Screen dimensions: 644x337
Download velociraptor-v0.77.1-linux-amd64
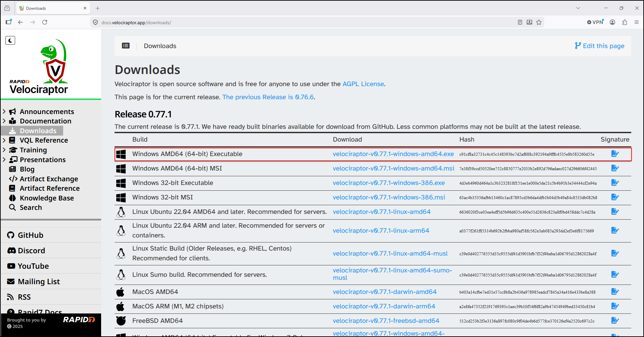[382, 212]
